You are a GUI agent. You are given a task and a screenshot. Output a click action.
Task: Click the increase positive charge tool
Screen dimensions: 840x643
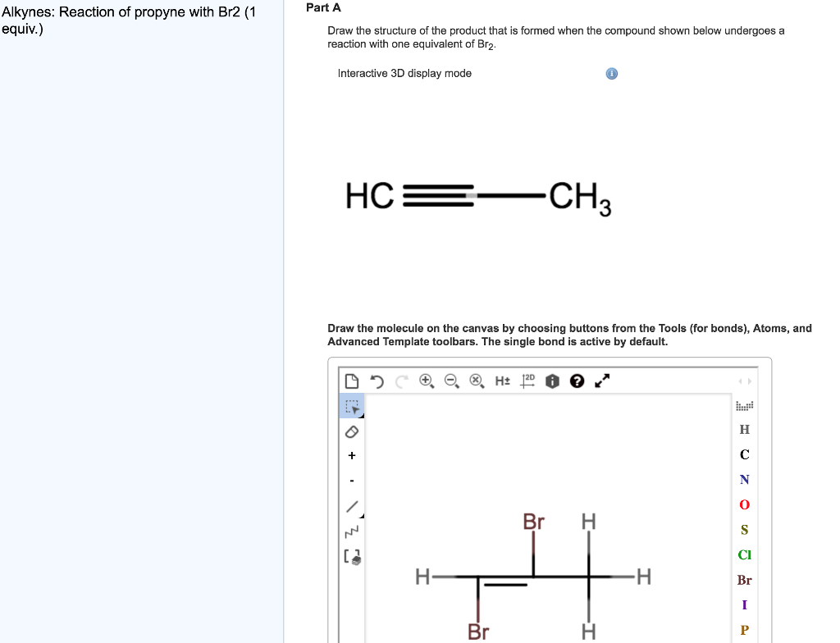[352, 455]
